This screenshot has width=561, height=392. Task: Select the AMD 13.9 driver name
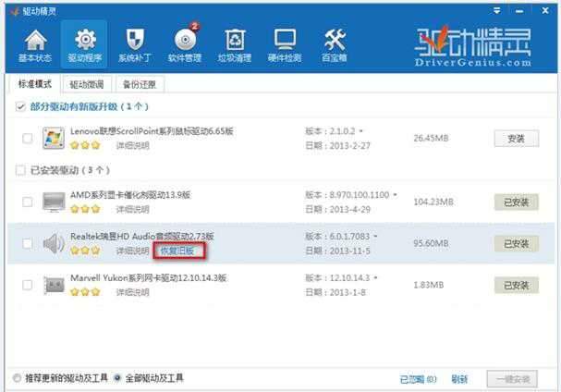coord(130,195)
